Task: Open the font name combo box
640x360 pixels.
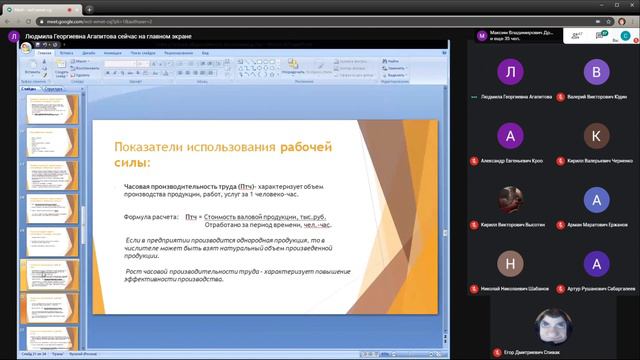Action: 120,64
